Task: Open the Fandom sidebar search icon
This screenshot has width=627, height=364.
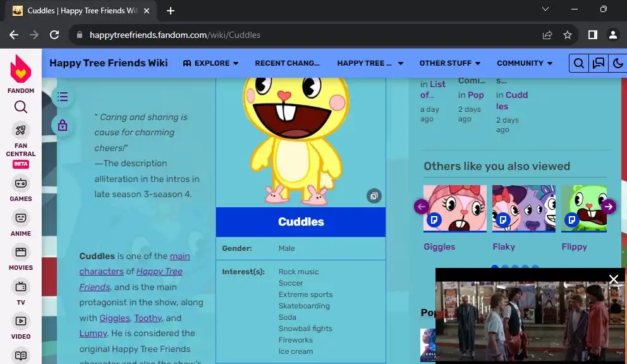Action: [x=21, y=107]
